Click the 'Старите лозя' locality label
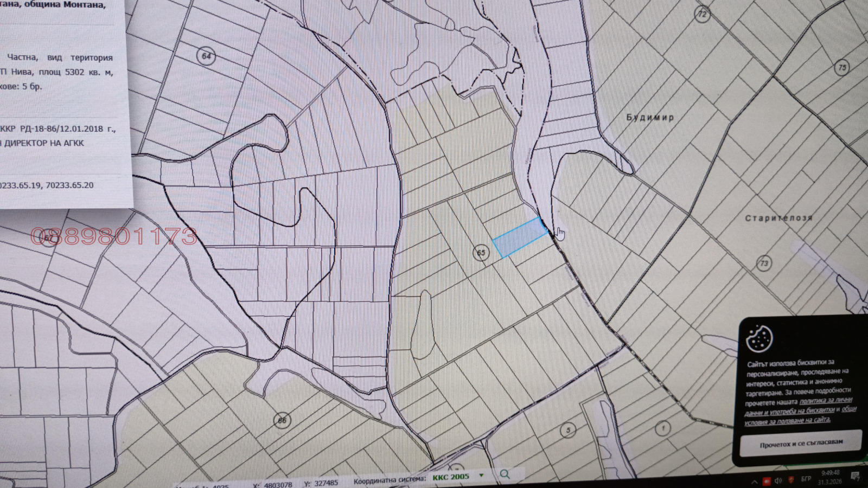This screenshot has height=488, width=868. point(778,218)
